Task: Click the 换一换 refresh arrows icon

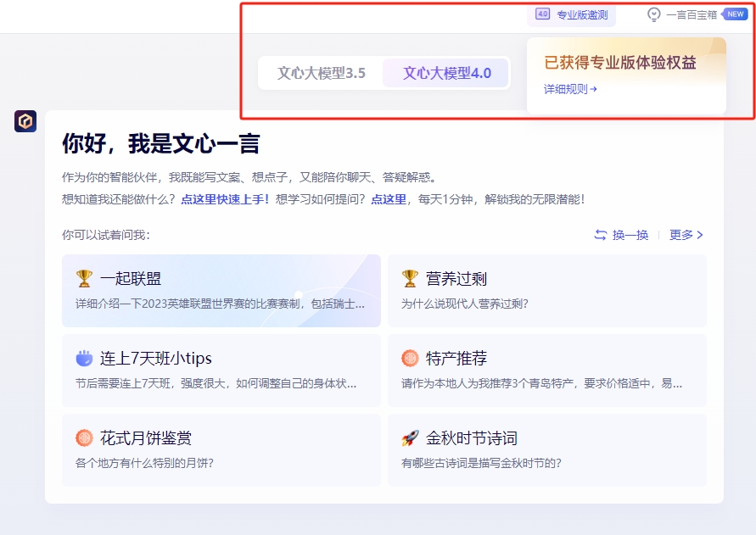Action: tap(600, 235)
